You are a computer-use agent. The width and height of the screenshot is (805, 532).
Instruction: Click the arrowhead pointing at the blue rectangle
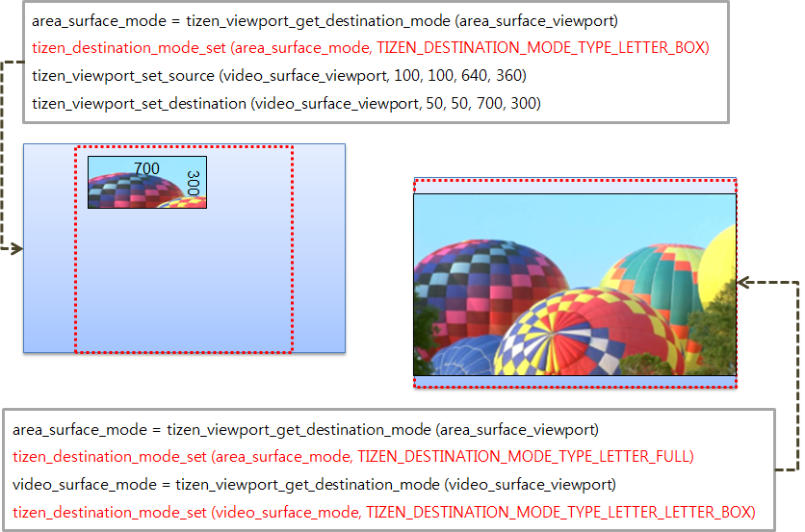click(16, 249)
